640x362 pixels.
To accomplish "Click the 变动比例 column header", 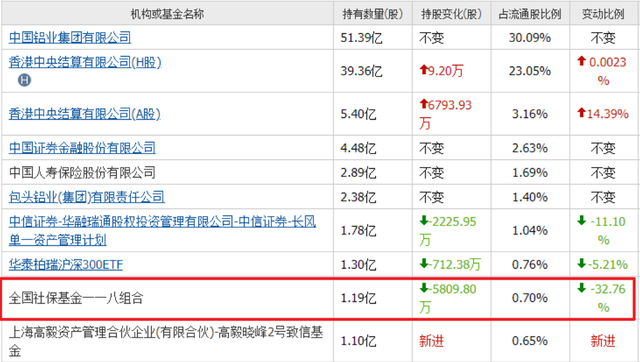I will coord(603,14).
